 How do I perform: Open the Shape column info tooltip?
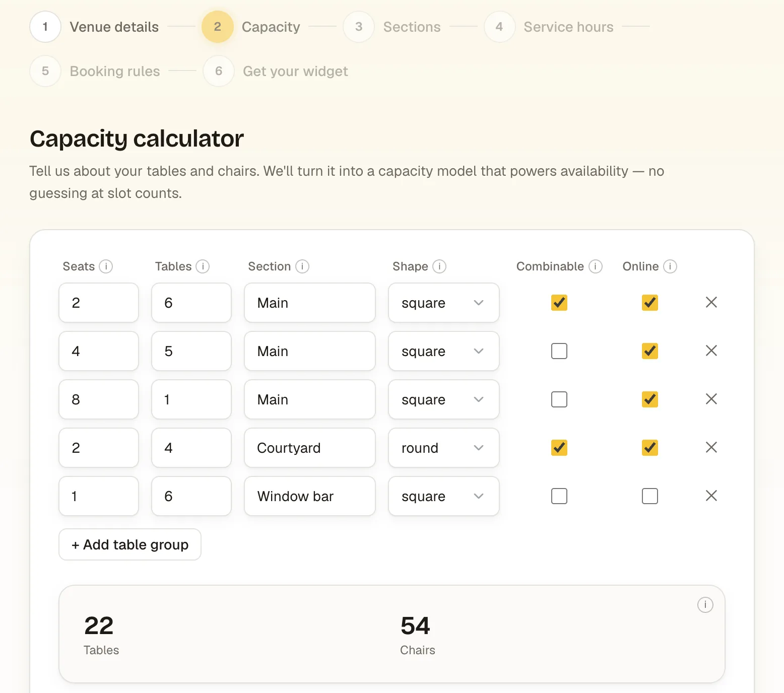pyautogui.click(x=439, y=266)
